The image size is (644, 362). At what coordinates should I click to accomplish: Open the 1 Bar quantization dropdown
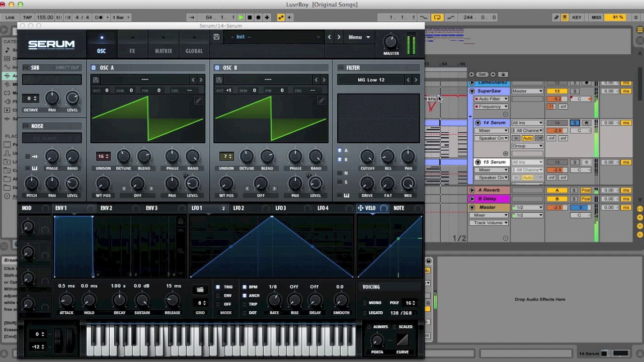point(121,17)
